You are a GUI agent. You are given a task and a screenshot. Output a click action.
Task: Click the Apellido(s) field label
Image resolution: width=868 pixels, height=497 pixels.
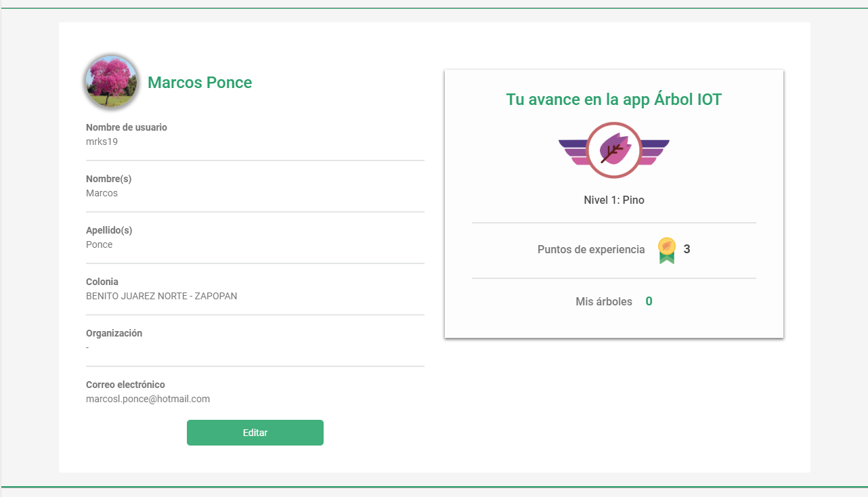coord(109,230)
